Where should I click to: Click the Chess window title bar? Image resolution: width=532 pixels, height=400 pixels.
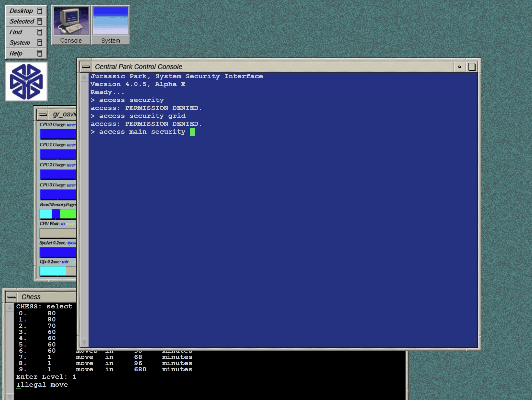pos(47,297)
